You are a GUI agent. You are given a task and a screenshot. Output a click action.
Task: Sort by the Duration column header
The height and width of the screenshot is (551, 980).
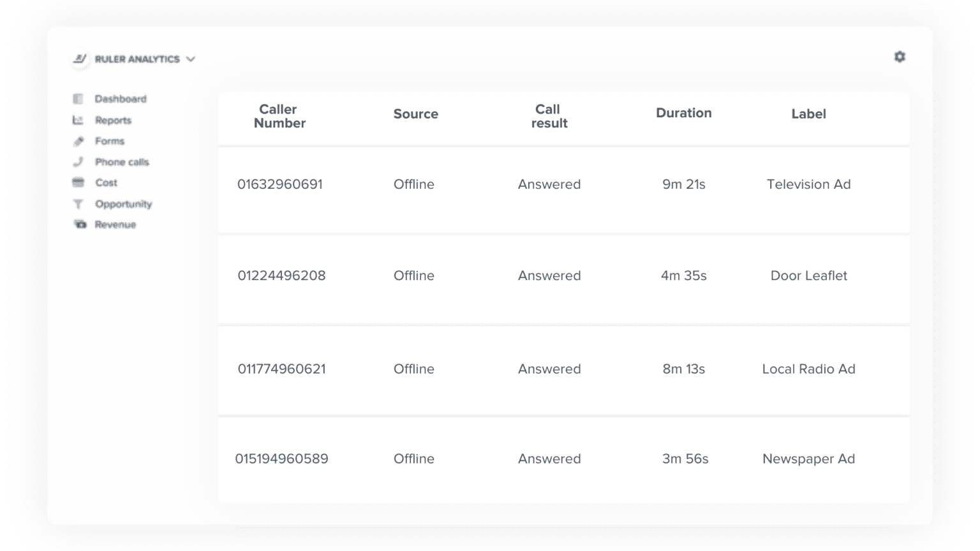pyautogui.click(x=683, y=113)
